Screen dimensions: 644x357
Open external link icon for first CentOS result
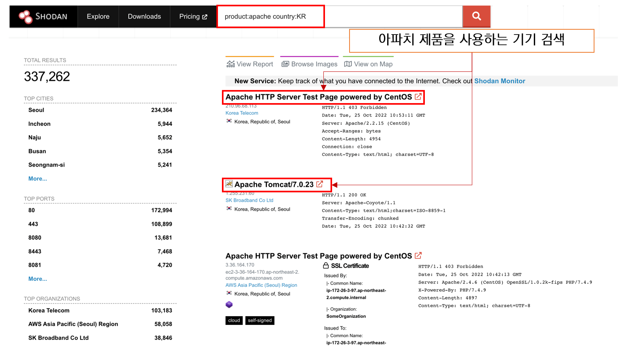pyautogui.click(x=418, y=97)
